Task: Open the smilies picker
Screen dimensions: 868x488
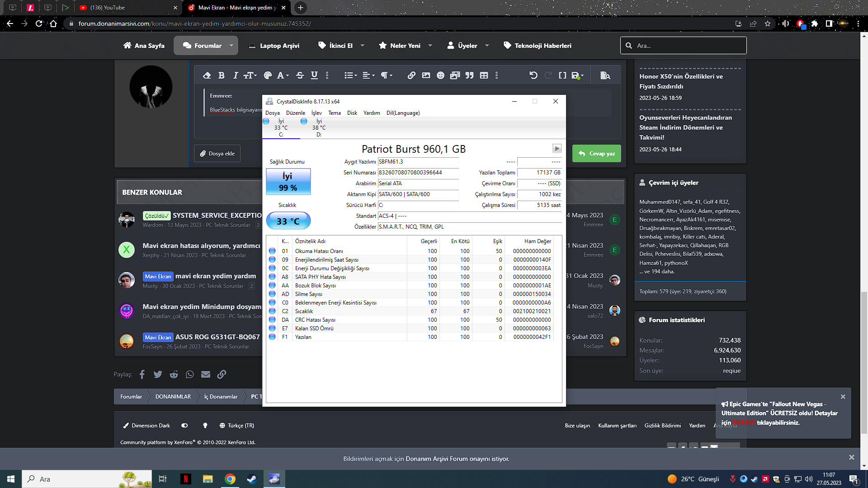Action: (440, 75)
